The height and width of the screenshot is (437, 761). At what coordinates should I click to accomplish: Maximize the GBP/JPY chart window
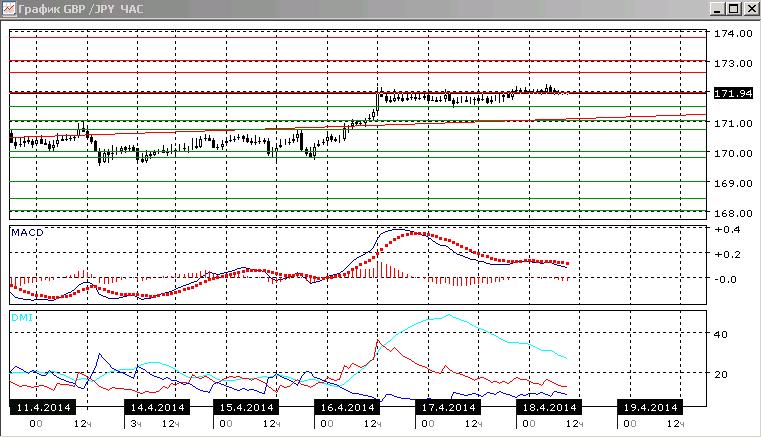734,9
